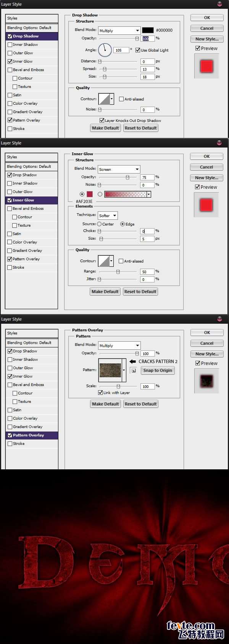Image resolution: width=229 pixels, height=644 pixels.
Task: Click Reset to Default in Inner Glow dialog
Action: pos(140,292)
